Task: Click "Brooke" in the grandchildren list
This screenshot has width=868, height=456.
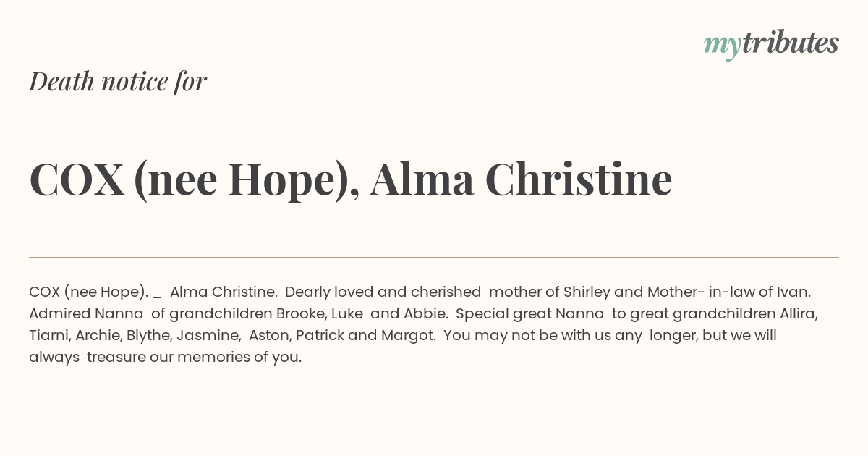Action: click(301, 313)
